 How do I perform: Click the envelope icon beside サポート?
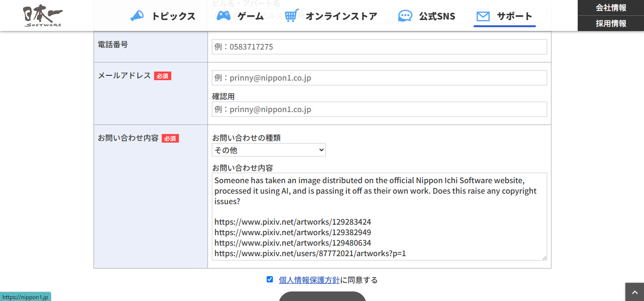click(x=483, y=16)
